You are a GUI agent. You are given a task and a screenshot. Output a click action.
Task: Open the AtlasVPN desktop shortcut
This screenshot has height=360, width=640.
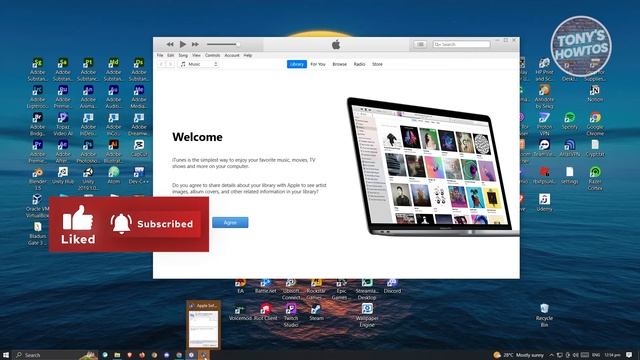(570, 148)
